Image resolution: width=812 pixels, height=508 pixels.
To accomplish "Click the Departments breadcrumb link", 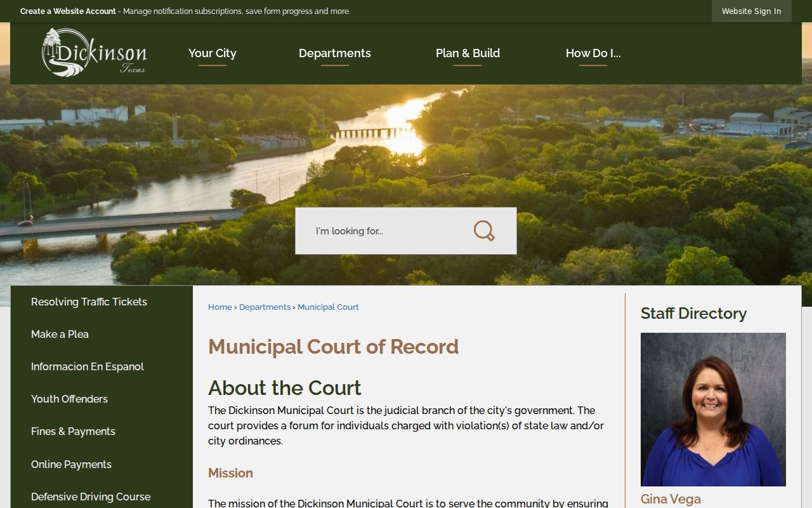I will tap(265, 307).
